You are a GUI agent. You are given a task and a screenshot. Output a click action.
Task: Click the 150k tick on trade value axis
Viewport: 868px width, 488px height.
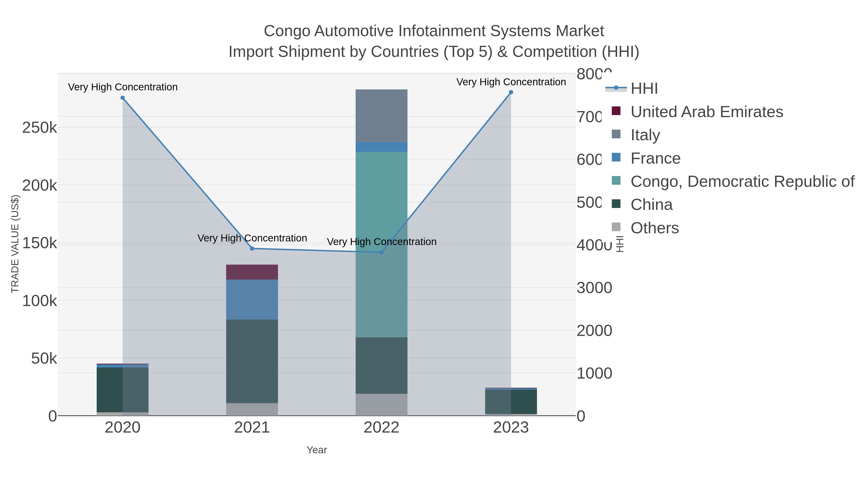(40, 243)
